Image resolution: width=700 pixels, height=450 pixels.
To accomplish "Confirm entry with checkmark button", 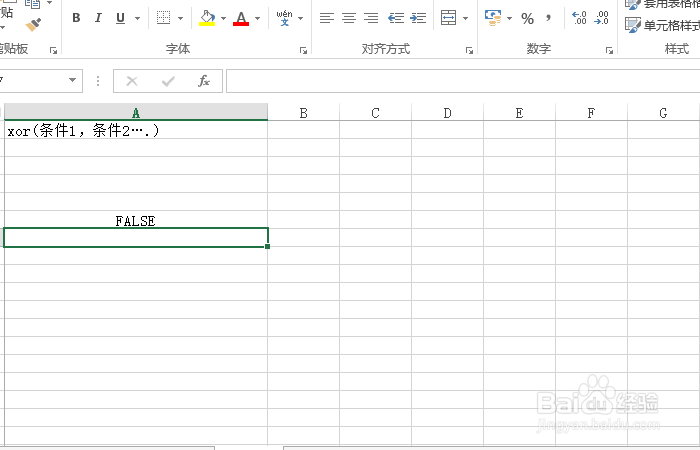I will (x=168, y=81).
